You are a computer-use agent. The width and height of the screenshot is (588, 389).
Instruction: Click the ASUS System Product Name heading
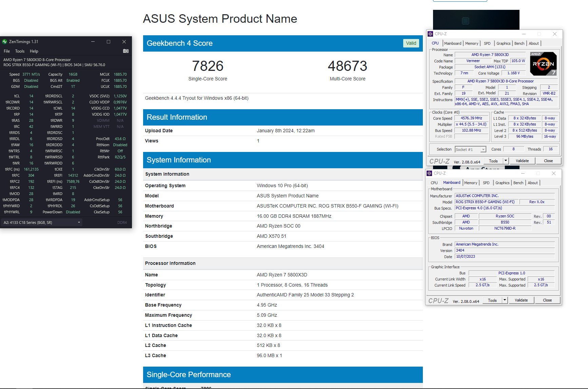tap(220, 19)
